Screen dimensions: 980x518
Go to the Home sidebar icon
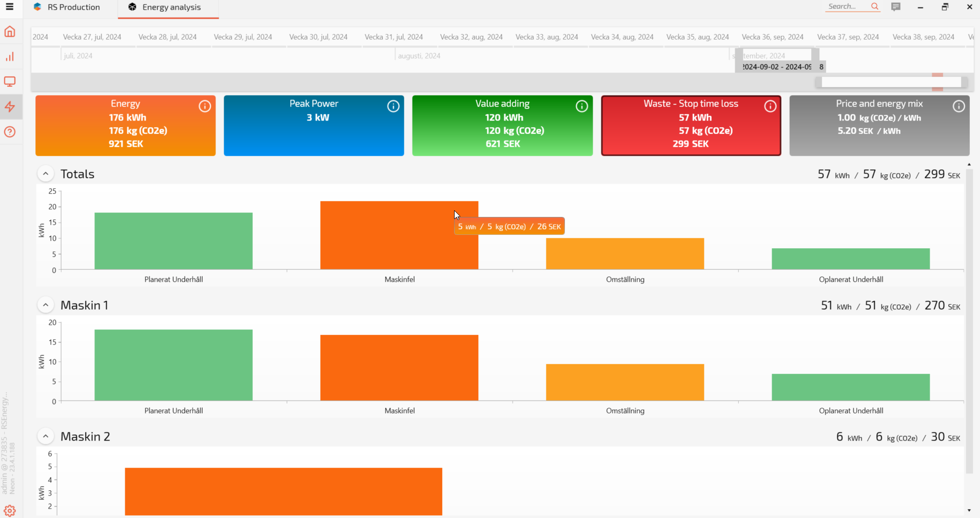coord(10,32)
